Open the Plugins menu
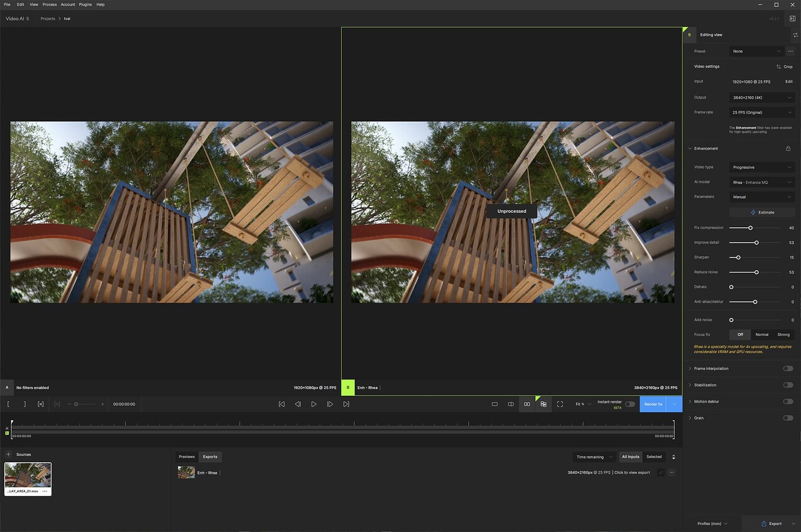This screenshot has width=801, height=532. [x=85, y=4]
